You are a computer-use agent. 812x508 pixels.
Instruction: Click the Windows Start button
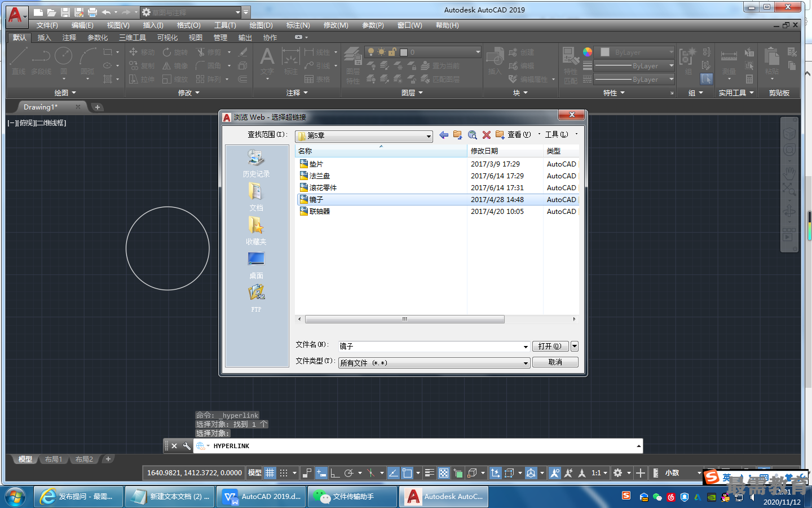tap(15, 497)
